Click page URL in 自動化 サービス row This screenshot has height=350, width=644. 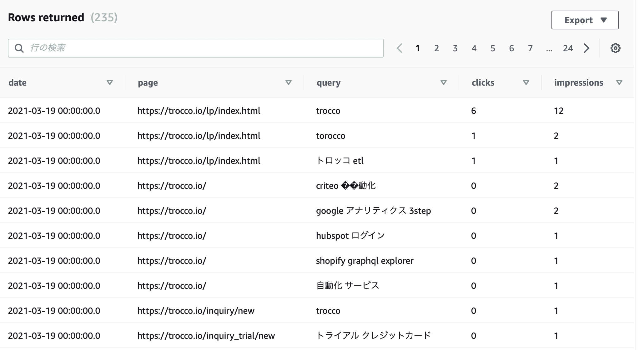pyautogui.click(x=172, y=286)
